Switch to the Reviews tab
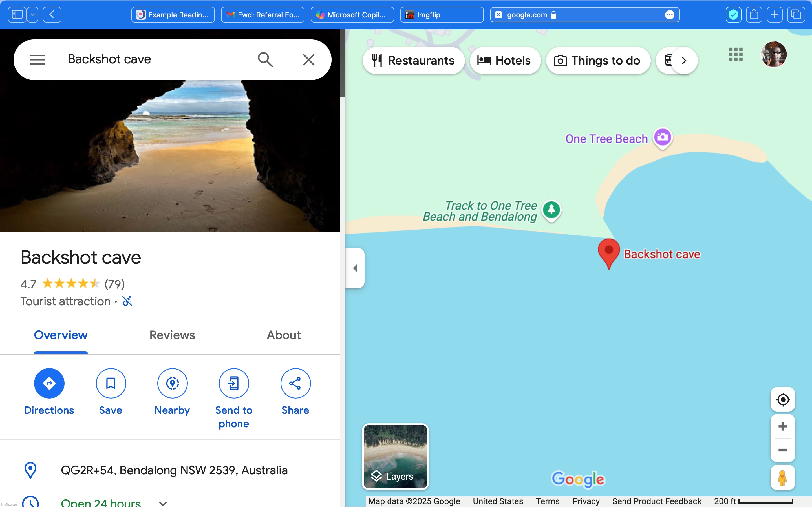Image resolution: width=812 pixels, height=507 pixels. click(172, 335)
